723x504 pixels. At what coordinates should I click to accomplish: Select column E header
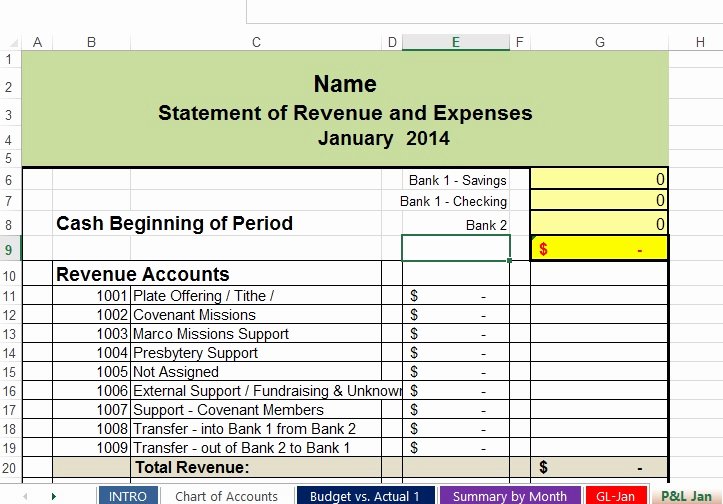tap(456, 42)
